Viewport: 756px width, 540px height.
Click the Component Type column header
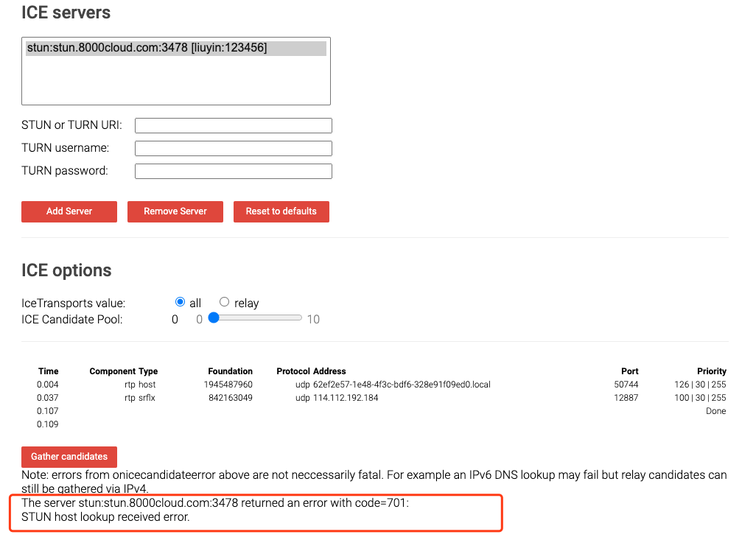coord(124,371)
